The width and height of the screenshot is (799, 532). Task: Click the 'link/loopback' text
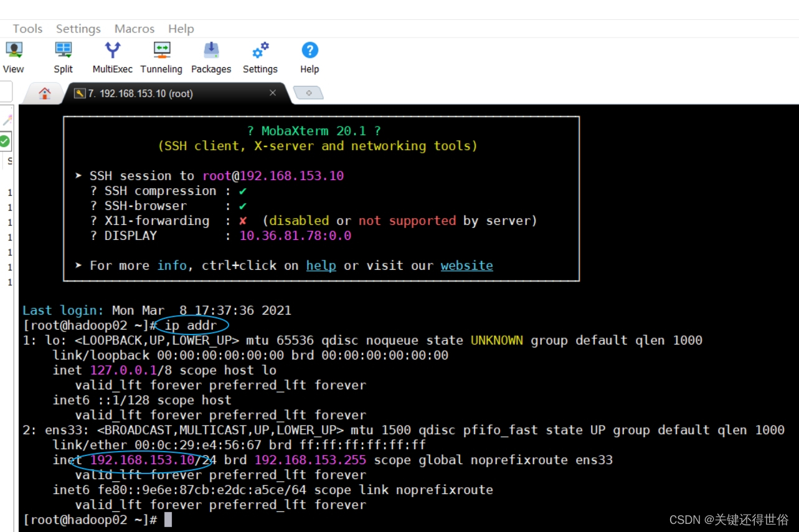pyautogui.click(x=101, y=355)
